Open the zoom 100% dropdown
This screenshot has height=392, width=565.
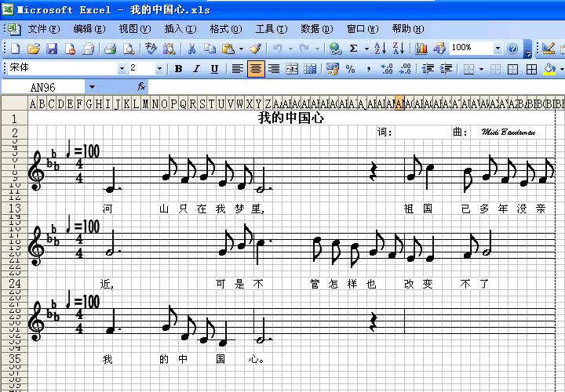[x=498, y=48]
